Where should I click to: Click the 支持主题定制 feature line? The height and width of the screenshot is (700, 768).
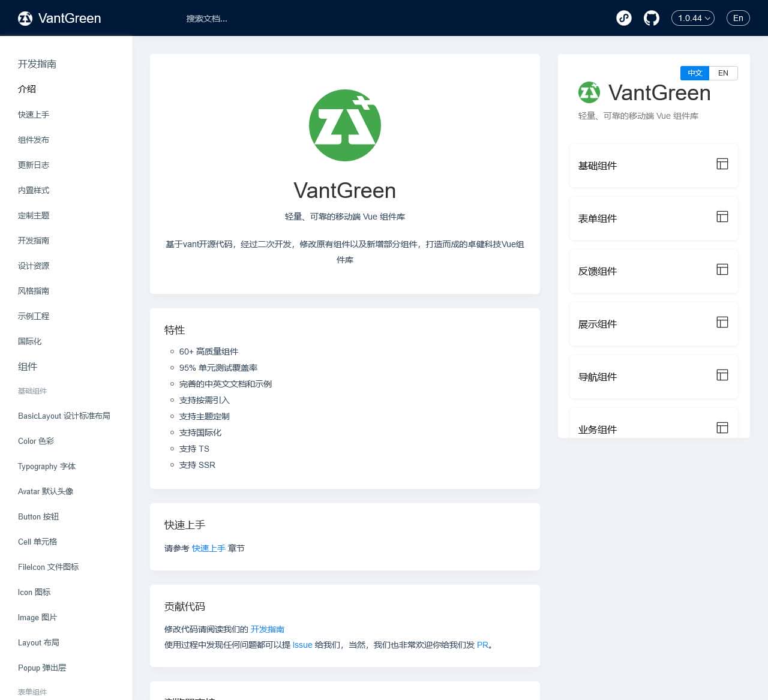click(204, 416)
